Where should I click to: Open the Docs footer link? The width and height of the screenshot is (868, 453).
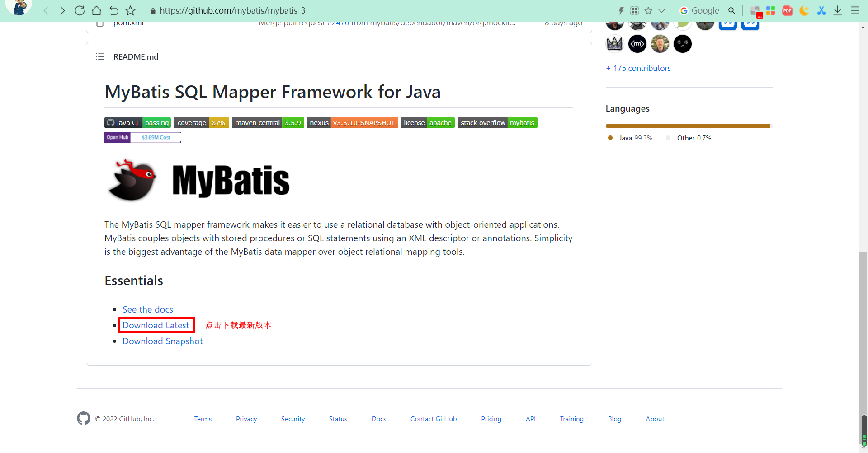379,419
